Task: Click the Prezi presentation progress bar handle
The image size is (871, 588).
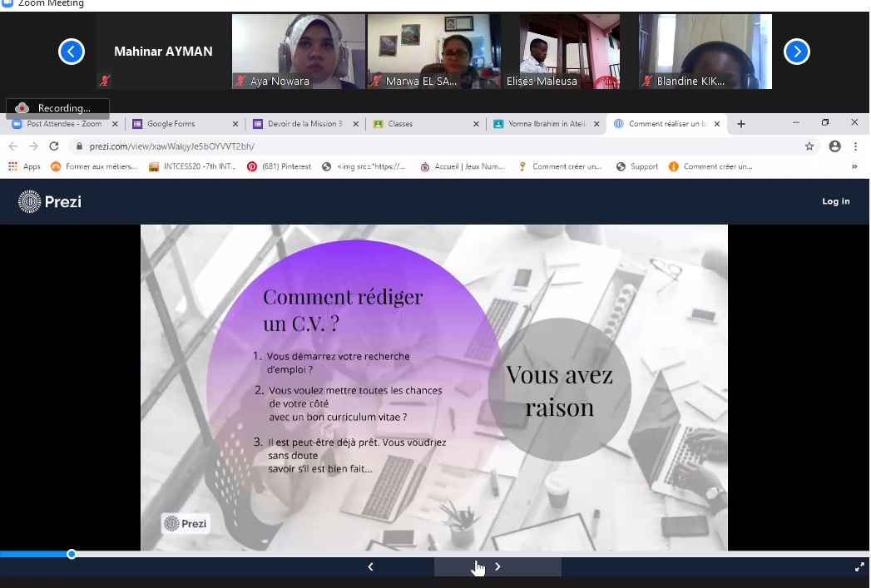Action: click(72, 554)
